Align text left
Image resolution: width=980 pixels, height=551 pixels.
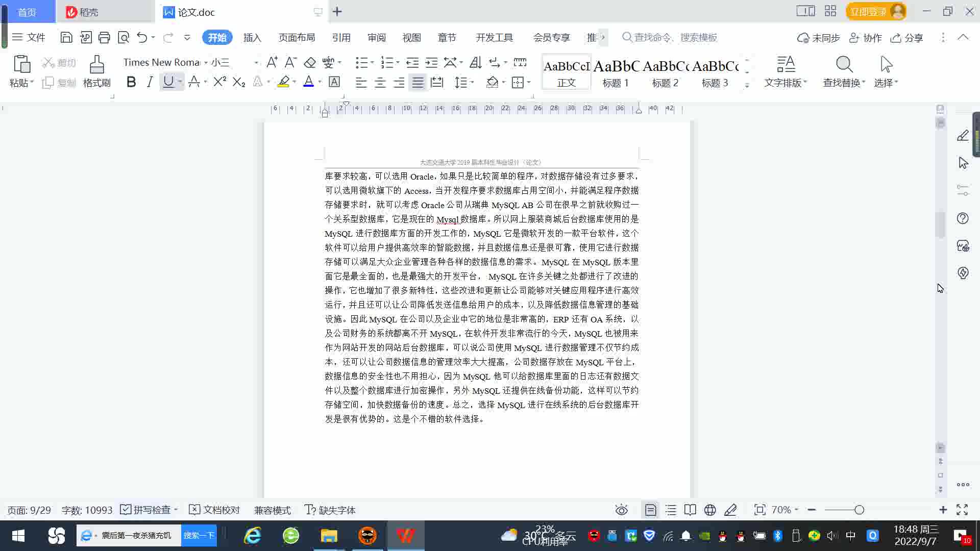click(x=361, y=82)
